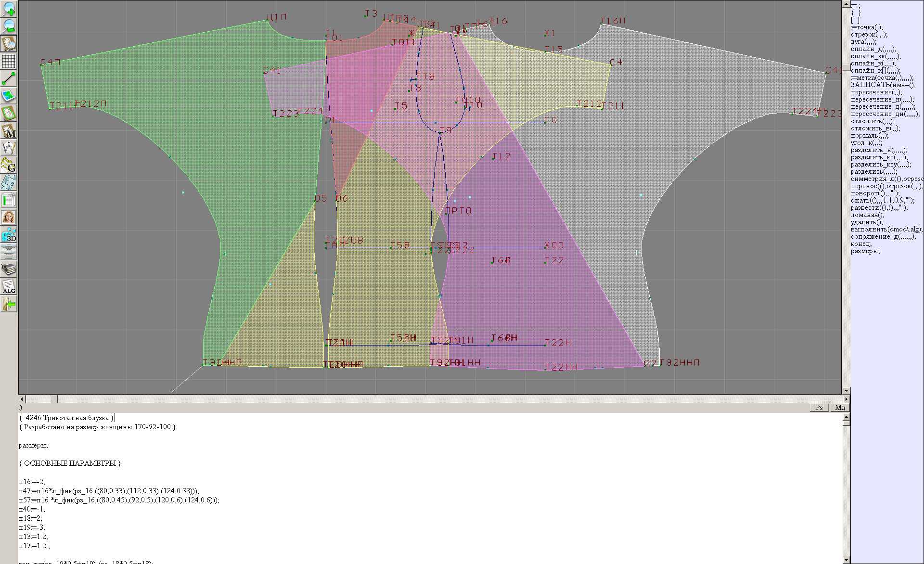924x564 pixels.
Task: Select the line segment tool icon
Action: click(x=9, y=78)
